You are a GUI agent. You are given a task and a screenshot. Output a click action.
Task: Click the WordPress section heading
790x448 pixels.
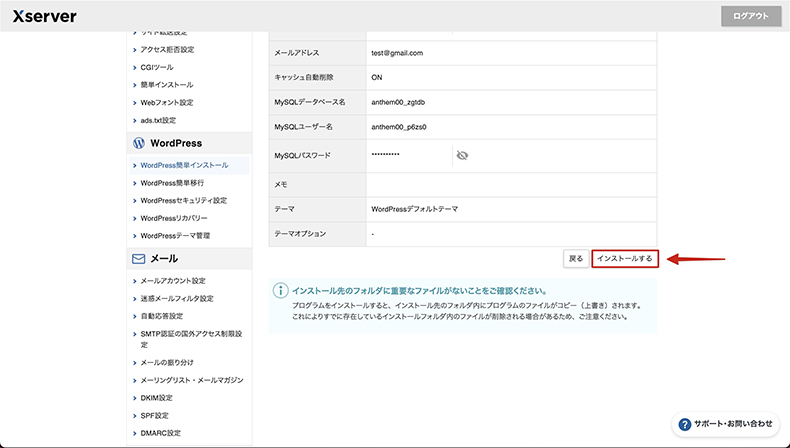[x=176, y=143]
